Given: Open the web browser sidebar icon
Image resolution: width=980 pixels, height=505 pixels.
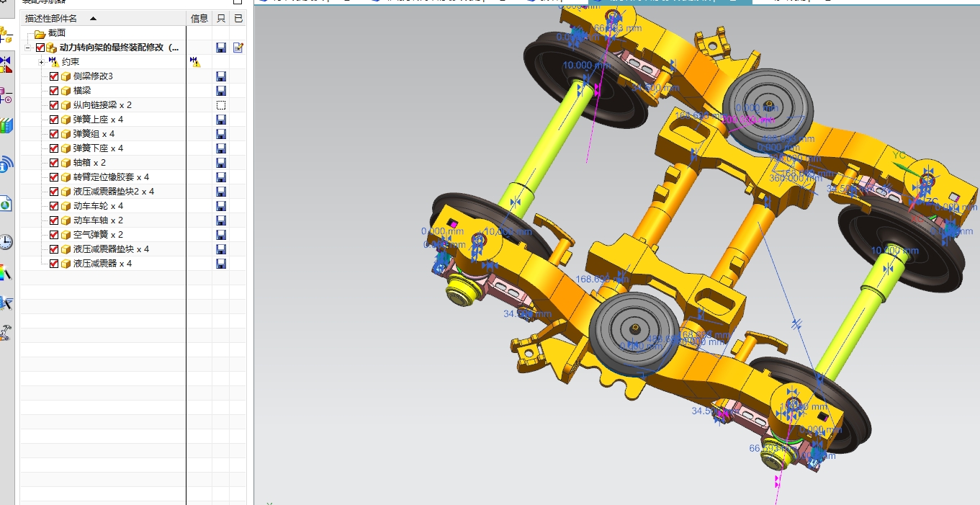Looking at the screenshot, I should click(6, 204).
